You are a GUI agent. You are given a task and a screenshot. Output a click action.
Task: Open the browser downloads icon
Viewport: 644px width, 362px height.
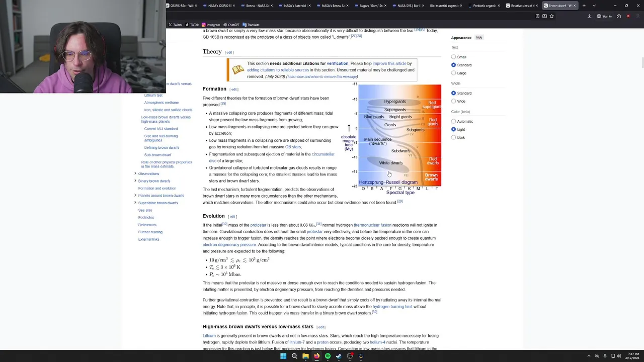[x=589, y=16]
